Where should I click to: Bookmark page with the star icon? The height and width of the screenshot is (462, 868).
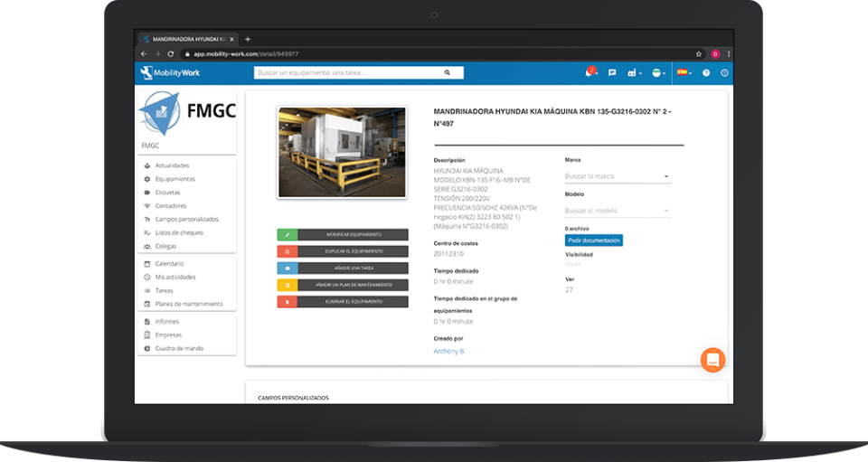point(699,53)
